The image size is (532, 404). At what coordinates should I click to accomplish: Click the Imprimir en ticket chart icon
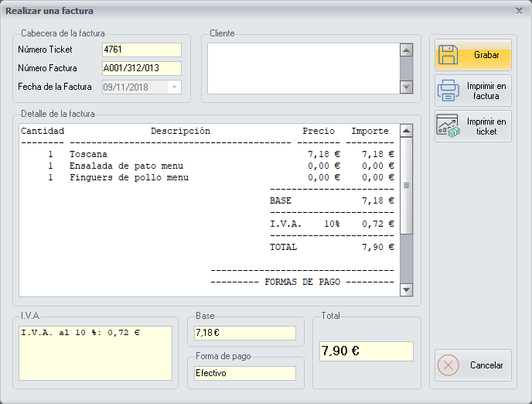click(x=448, y=126)
